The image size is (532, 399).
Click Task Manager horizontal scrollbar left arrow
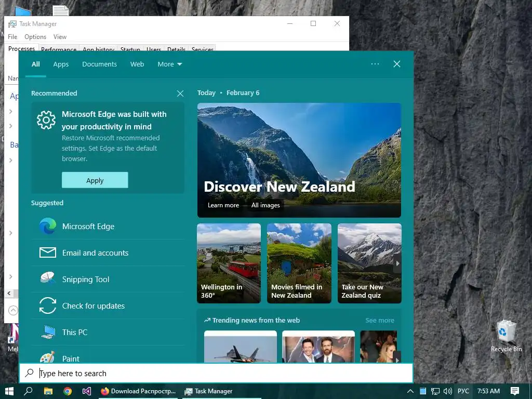click(9, 293)
